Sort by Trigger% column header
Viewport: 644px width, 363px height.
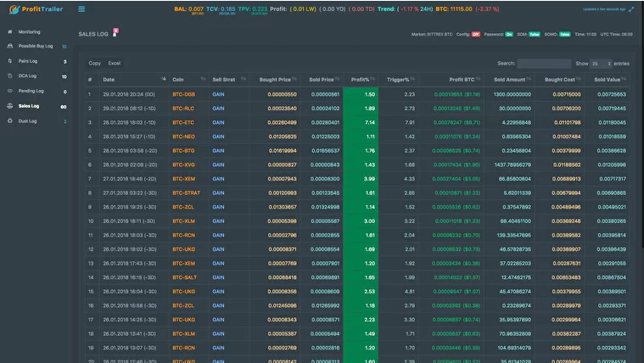(x=399, y=80)
